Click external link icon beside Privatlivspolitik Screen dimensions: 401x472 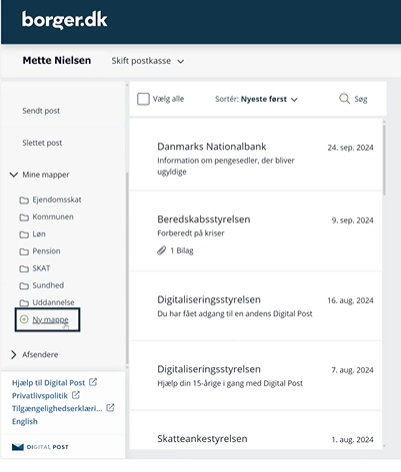click(x=76, y=395)
